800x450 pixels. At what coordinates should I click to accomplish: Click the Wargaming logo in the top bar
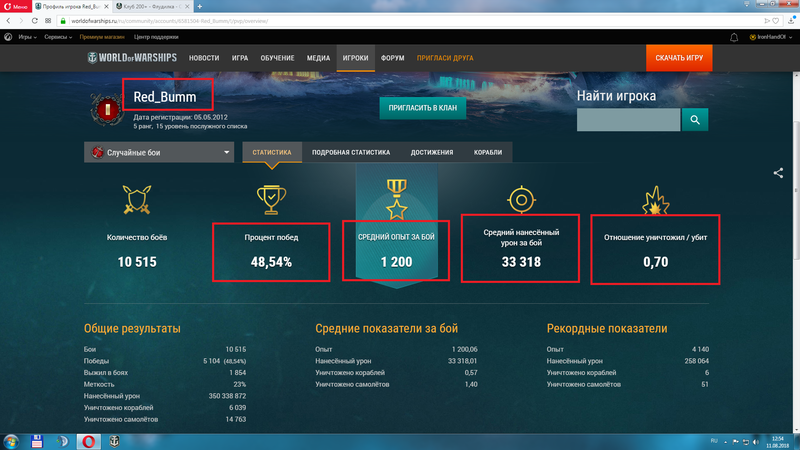8,37
